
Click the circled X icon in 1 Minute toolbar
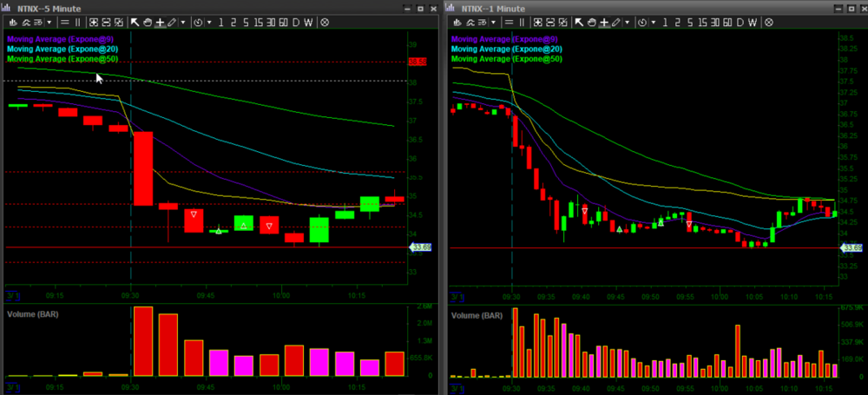click(766, 22)
